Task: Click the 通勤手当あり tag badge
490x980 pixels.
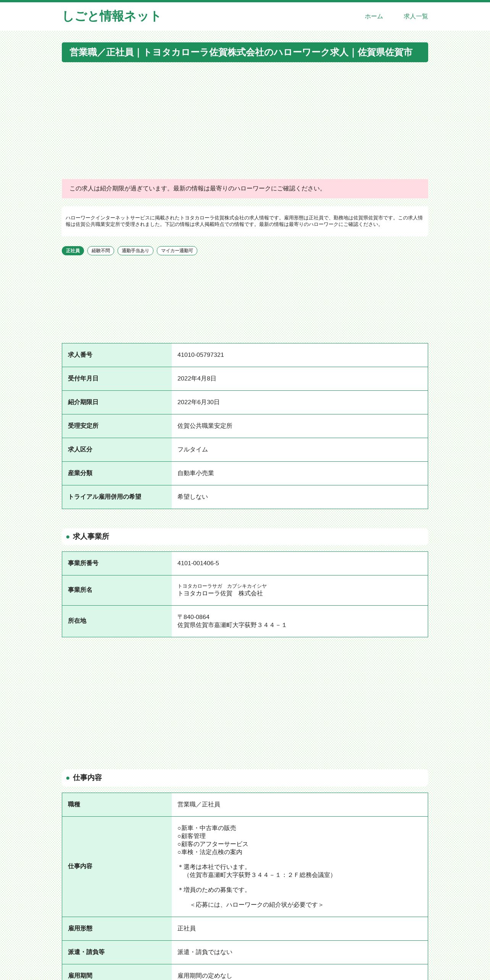Action: click(135, 251)
